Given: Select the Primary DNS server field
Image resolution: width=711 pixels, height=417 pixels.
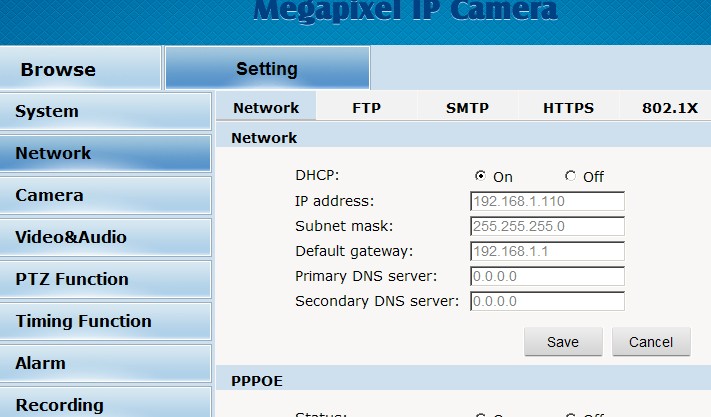Looking at the screenshot, I should pyautogui.click(x=547, y=276).
